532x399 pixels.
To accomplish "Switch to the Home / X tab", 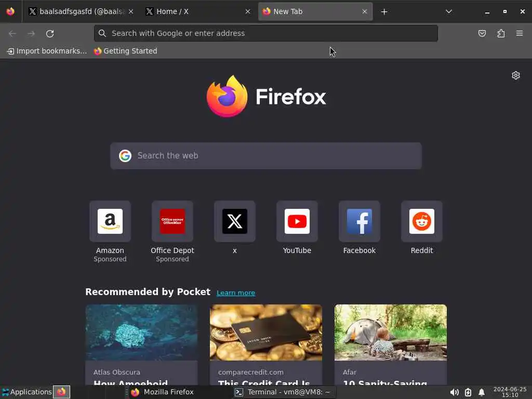I will (x=198, y=11).
